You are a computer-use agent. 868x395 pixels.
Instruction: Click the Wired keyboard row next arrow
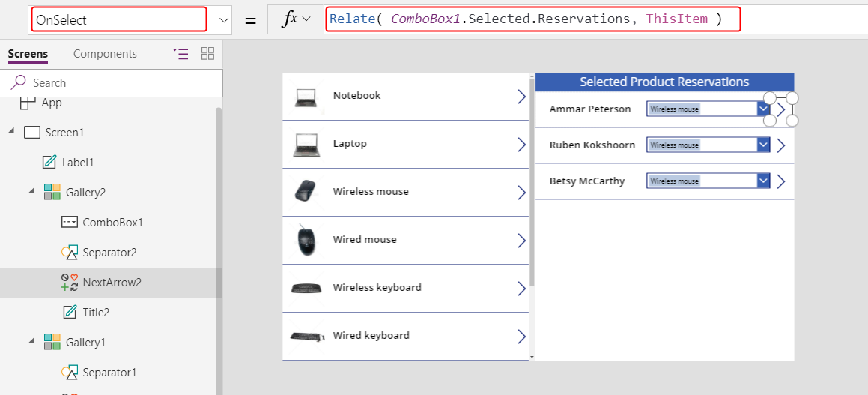(x=521, y=336)
